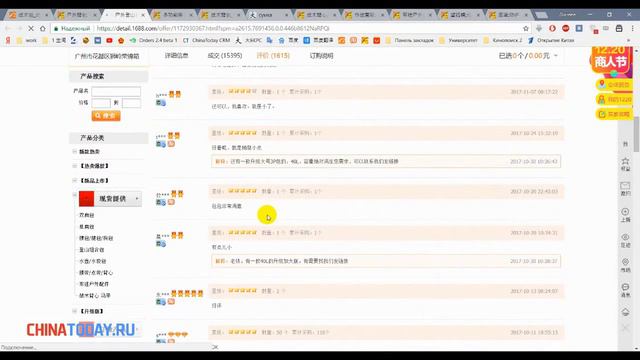640x360 pixels.
Task: Expand the bookmarks overflow chevron
Action: pyautogui.click(x=629, y=40)
